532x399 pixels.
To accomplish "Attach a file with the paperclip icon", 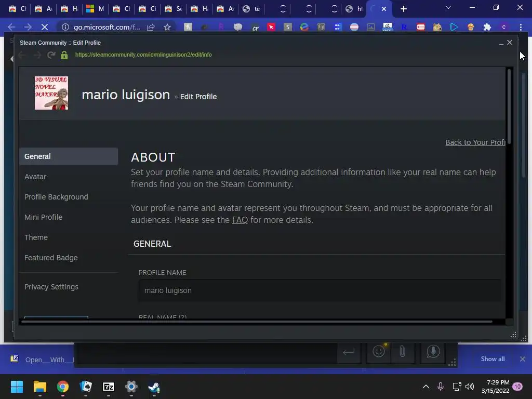I will pyautogui.click(x=403, y=352).
